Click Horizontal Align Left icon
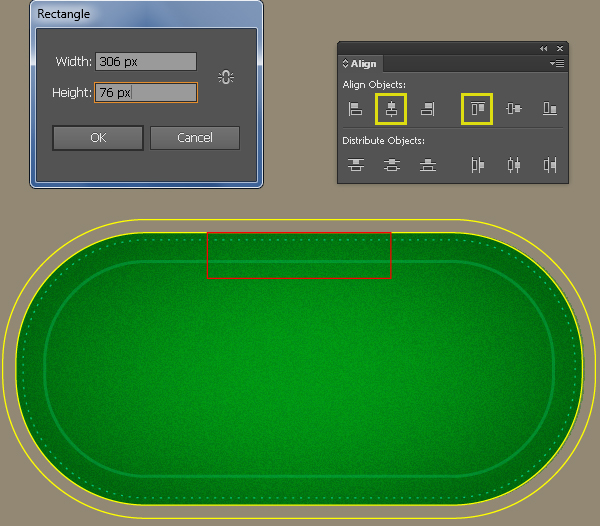Image resolution: width=600 pixels, height=526 pixels. (x=355, y=109)
